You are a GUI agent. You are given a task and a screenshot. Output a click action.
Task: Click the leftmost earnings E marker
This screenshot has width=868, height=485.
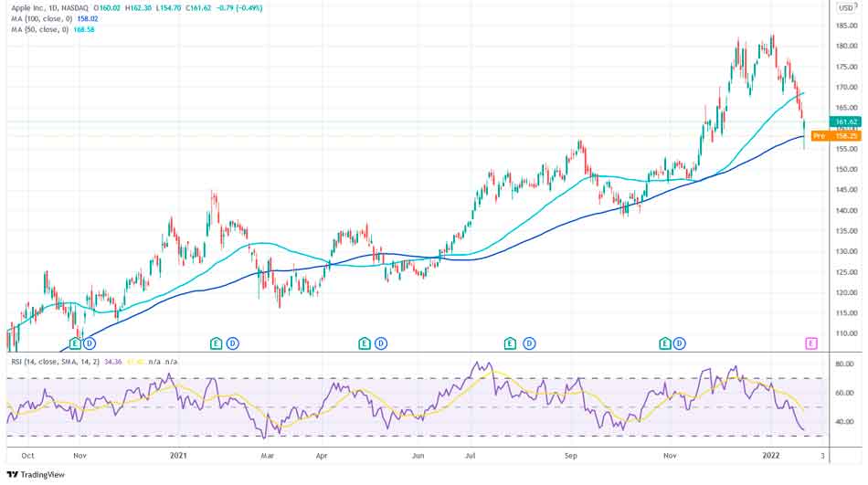tap(75, 343)
